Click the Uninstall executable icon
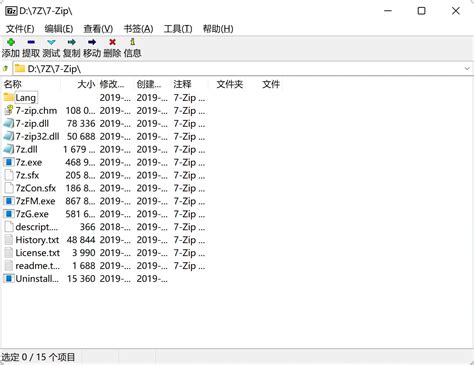474x365 pixels. [9, 279]
